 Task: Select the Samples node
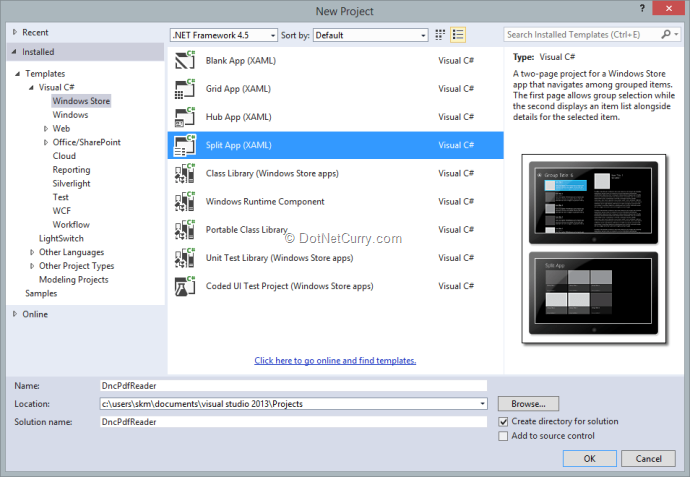tap(41, 294)
